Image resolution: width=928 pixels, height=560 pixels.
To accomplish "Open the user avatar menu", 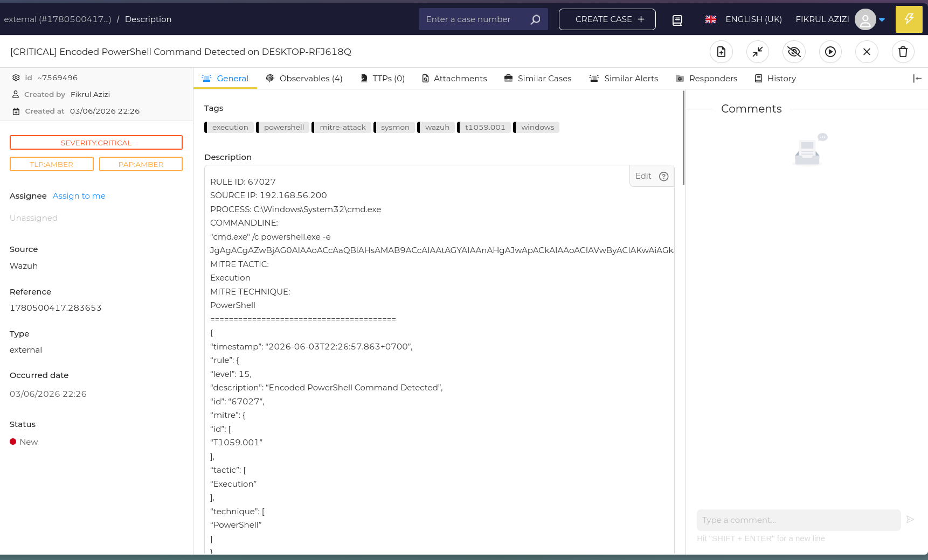I will pos(865,19).
